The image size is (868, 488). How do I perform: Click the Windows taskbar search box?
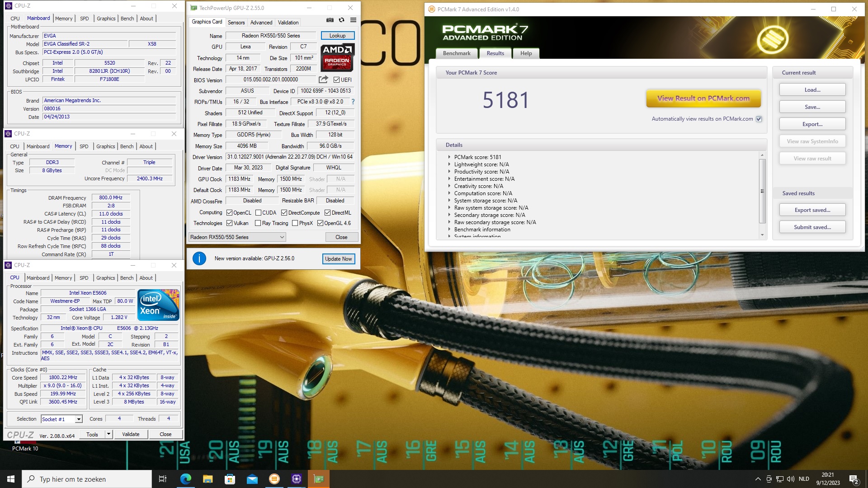tap(87, 479)
